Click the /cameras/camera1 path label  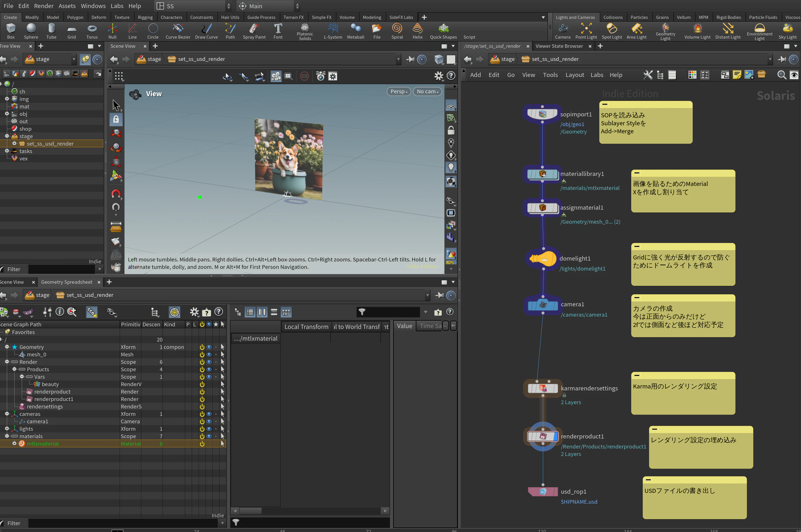click(584, 315)
